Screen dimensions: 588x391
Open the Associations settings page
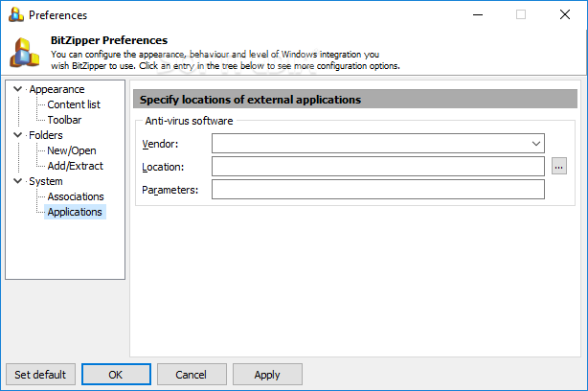(76, 196)
